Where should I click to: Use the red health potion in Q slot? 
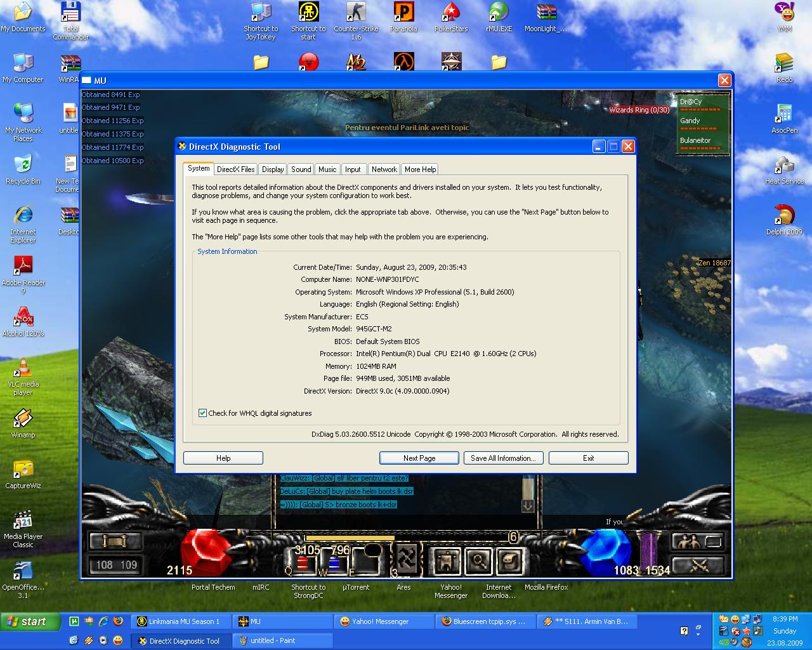tap(303, 564)
